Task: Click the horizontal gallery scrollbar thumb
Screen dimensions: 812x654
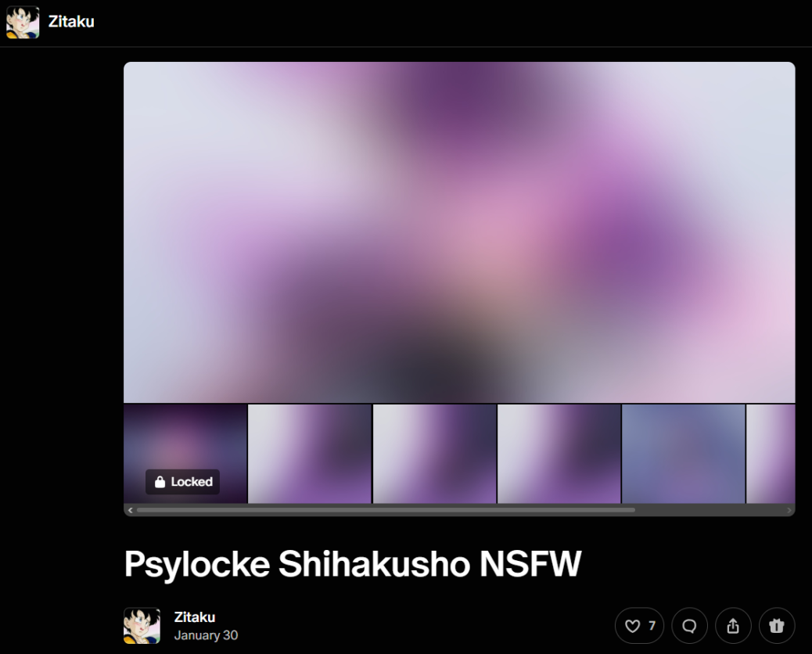Action: tap(386, 510)
